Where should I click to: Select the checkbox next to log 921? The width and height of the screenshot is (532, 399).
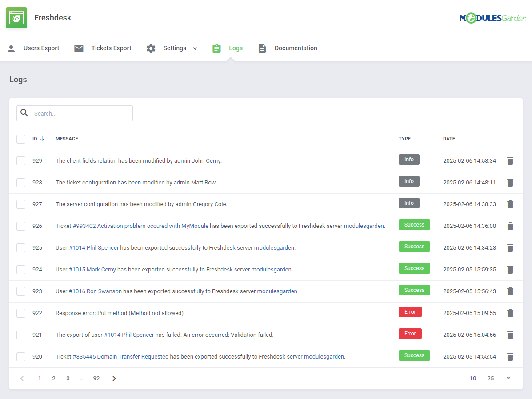click(x=21, y=335)
